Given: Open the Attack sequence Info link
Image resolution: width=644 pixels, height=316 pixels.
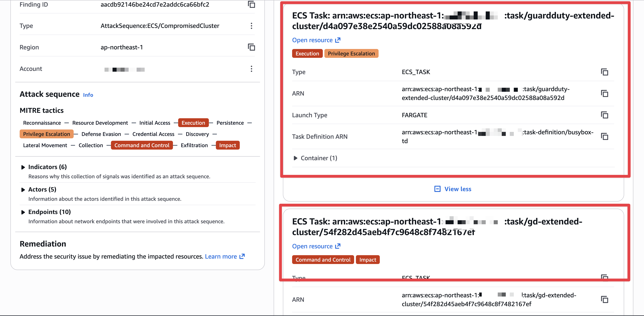Looking at the screenshot, I should [x=88, y=95].
